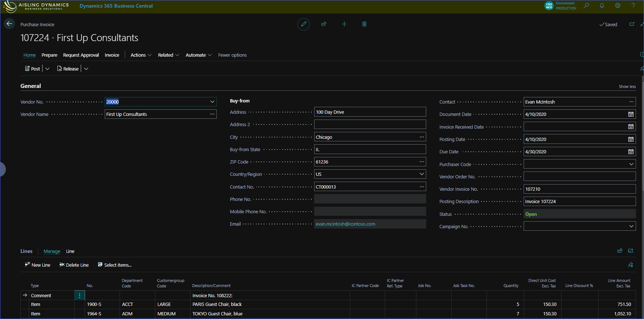Screen dimensions: 644x319
Task: Open page in new window icon
Action: pos(632,24)
